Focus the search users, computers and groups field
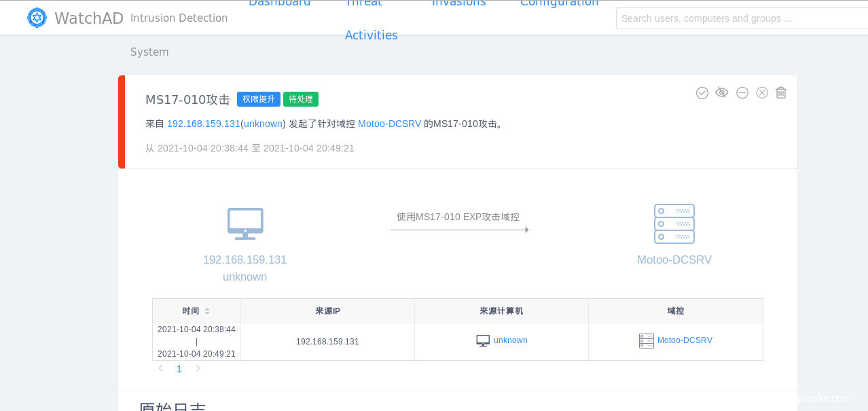 [740, 18]
